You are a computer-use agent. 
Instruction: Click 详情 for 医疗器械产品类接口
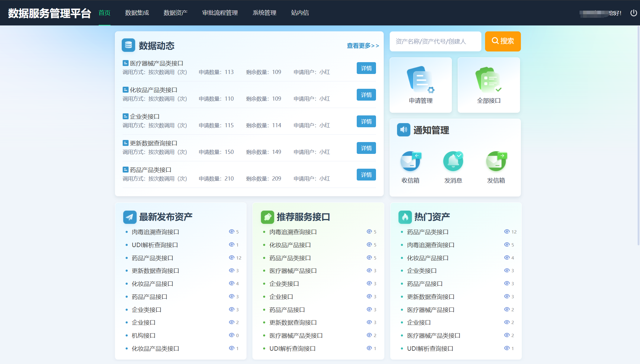[x=366, y=68]
